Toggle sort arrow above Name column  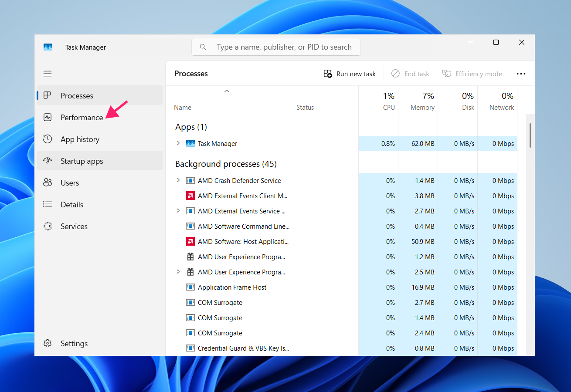227,91
